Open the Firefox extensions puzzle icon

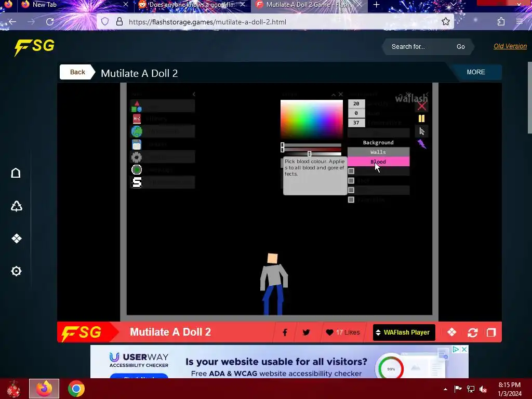(501, 22)
